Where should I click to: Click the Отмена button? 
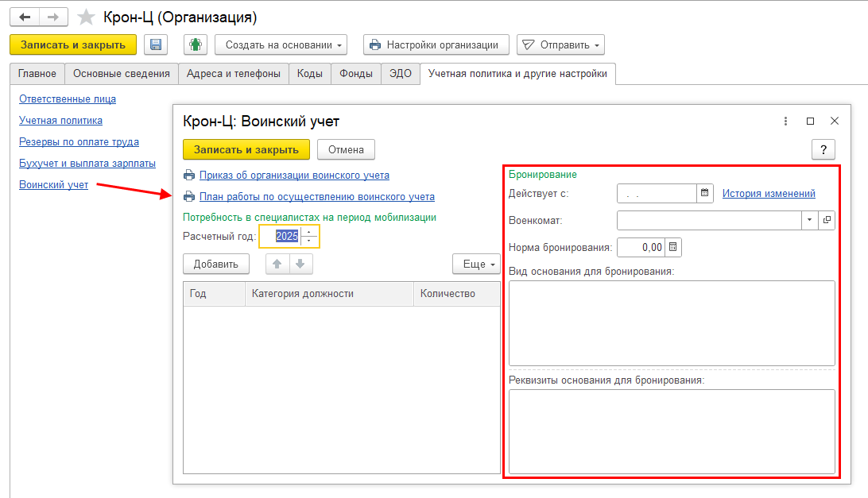(x=346, y=149)
